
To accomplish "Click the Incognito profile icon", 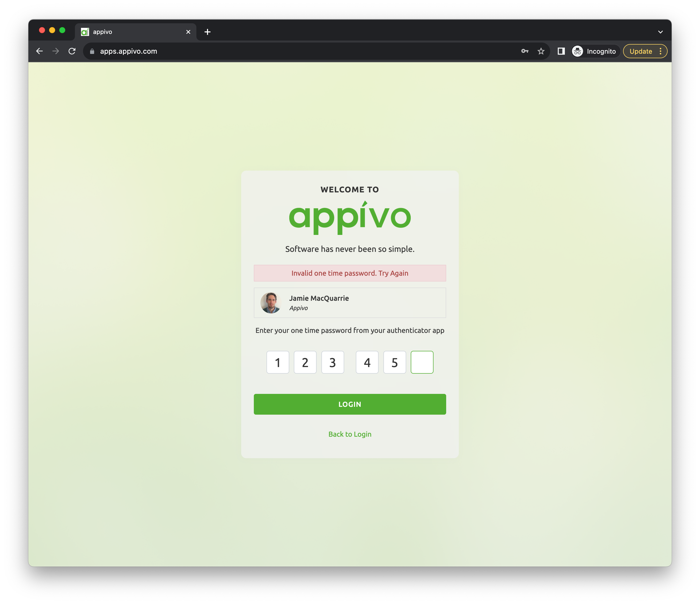I will pyautogui.click(x=577, y=51).
